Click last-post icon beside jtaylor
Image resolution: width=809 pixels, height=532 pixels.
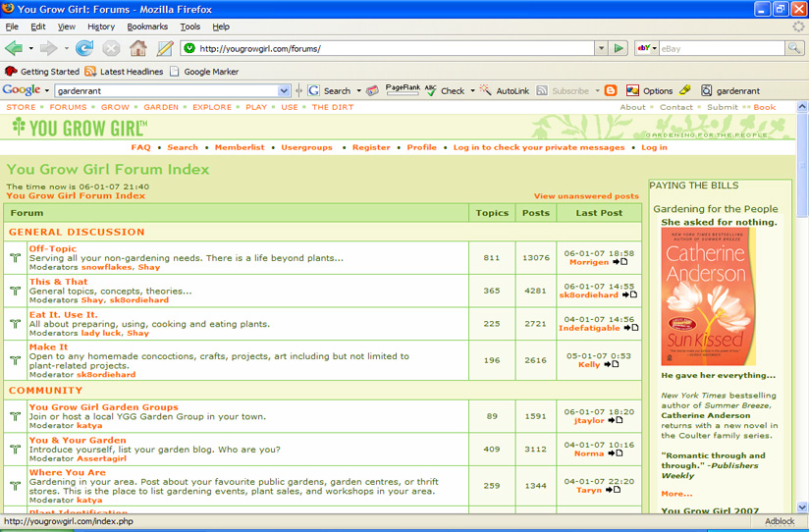(616, 420)
